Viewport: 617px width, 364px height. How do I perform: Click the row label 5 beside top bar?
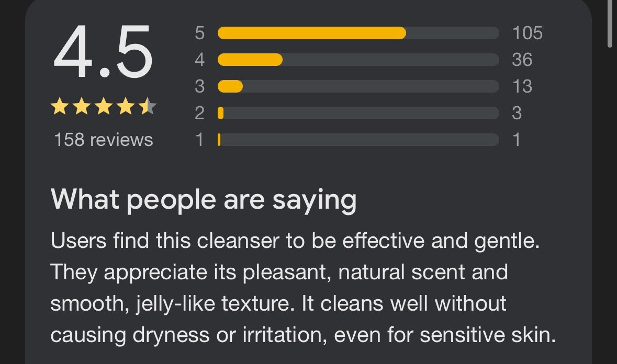tap(199, 33)
